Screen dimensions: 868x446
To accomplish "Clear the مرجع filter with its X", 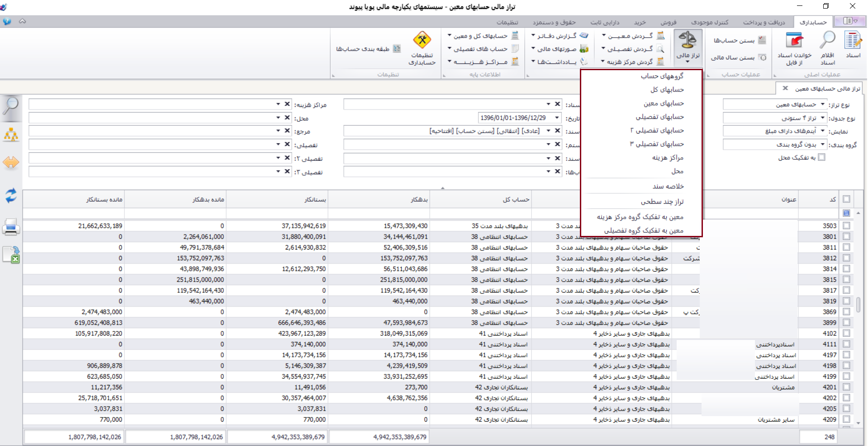I will pyautogui.click(x=287, y=131).
